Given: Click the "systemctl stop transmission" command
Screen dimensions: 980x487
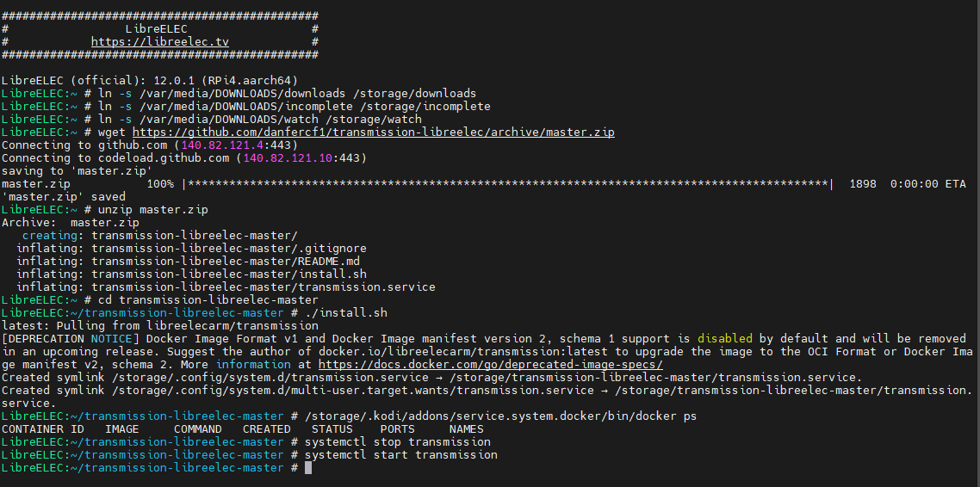Looking at the screenshot, I should click(397, 442).
